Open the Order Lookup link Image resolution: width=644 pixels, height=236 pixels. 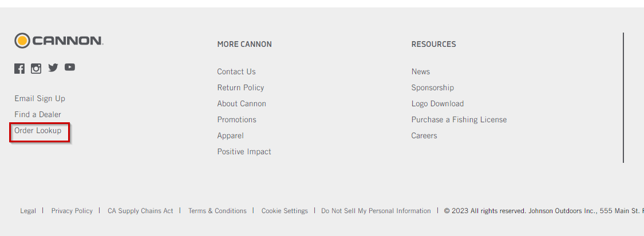click(38, 131)
